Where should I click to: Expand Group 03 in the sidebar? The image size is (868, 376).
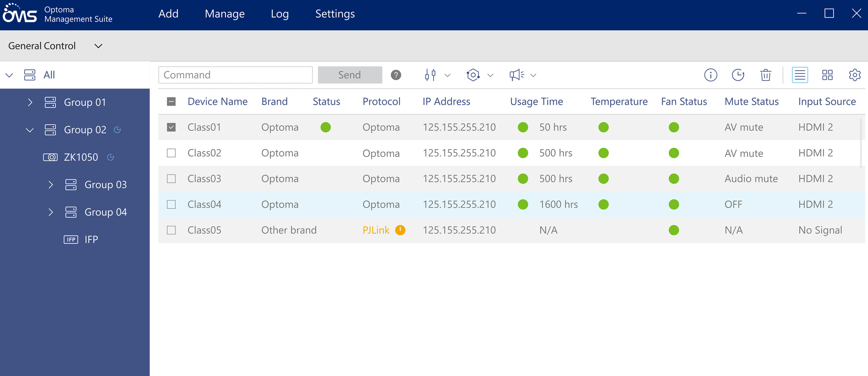coord(51,185)
